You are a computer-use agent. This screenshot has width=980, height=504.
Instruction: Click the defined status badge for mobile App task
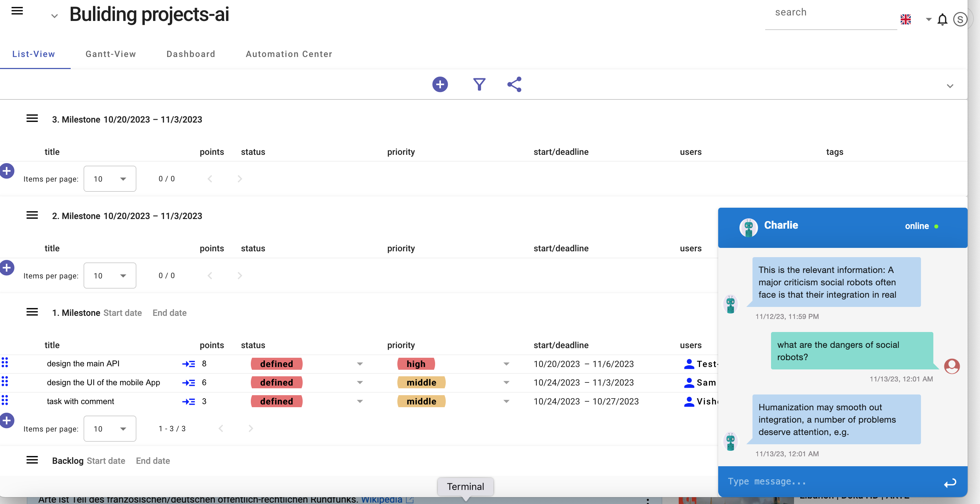[276, 382]
